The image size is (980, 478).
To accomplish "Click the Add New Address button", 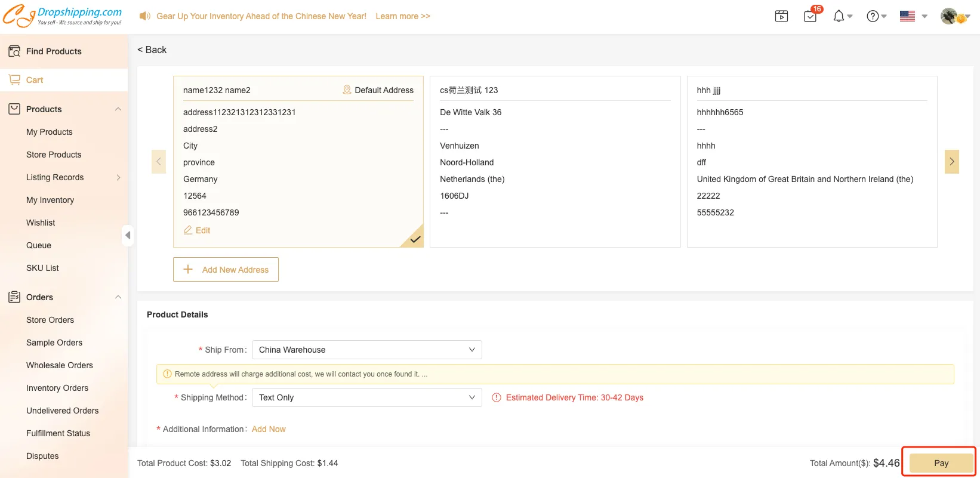I will [x=226, y=270].
